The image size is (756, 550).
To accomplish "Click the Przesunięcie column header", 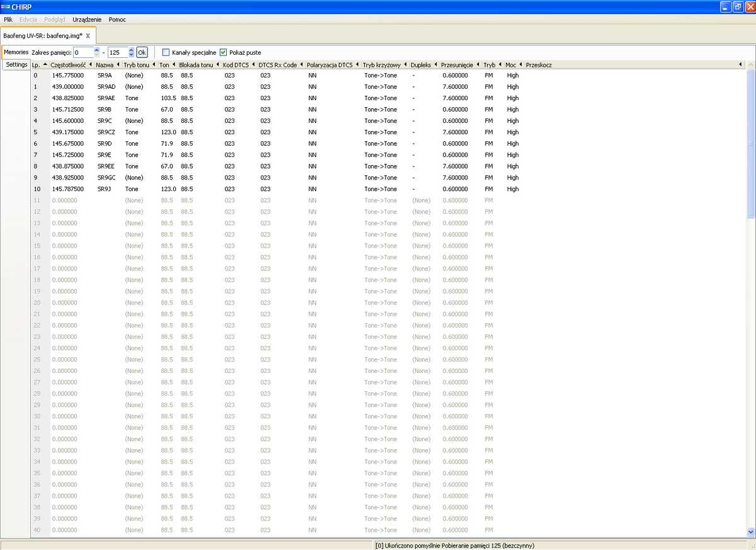I will tap(457, 65).
